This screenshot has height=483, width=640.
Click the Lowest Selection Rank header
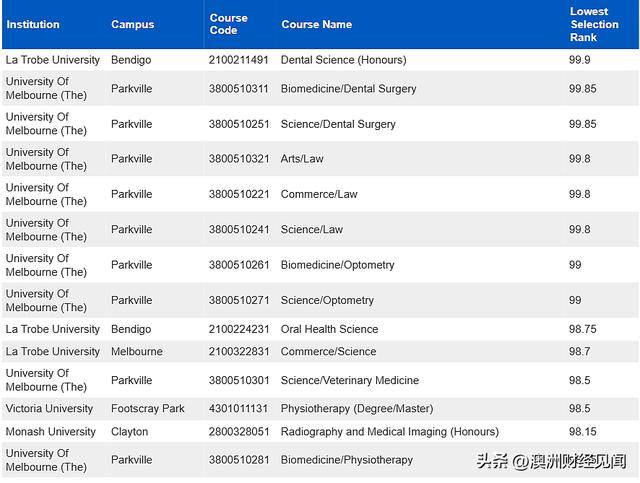594,24
